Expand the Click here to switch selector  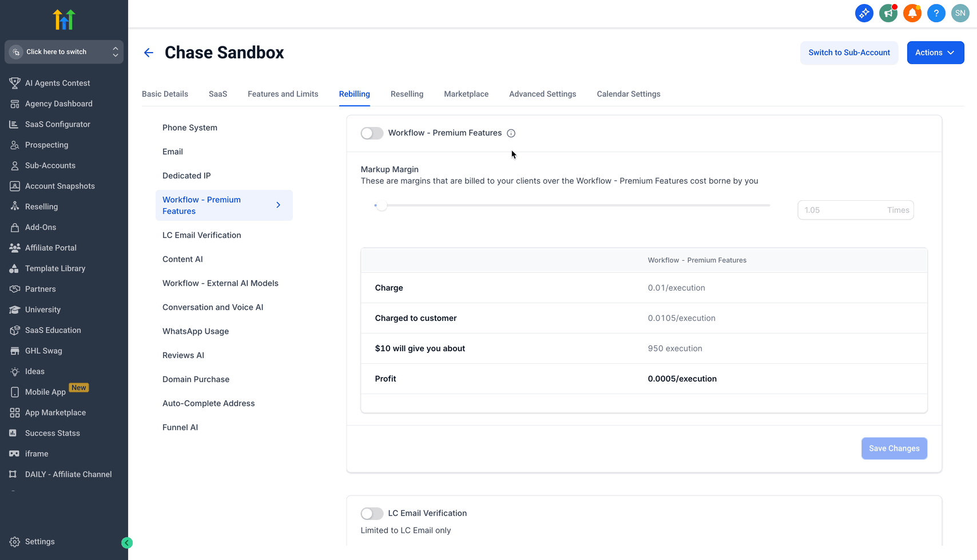coord(64,52)
